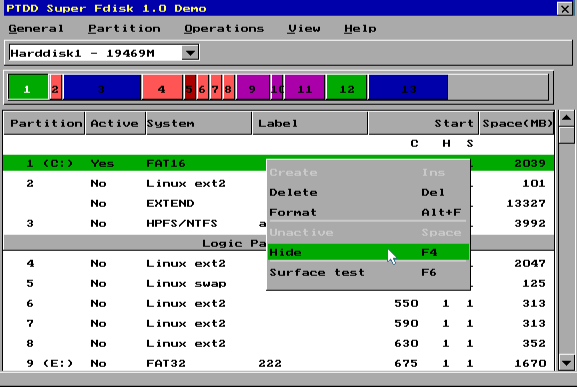The width and height of the screenshot is (579, 387).
Task: Select the EXTEND partition row
Action: [278, 203]
